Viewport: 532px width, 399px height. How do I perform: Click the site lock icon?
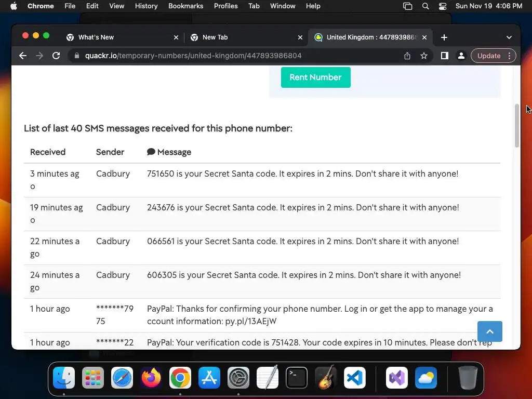coord(77,56)
